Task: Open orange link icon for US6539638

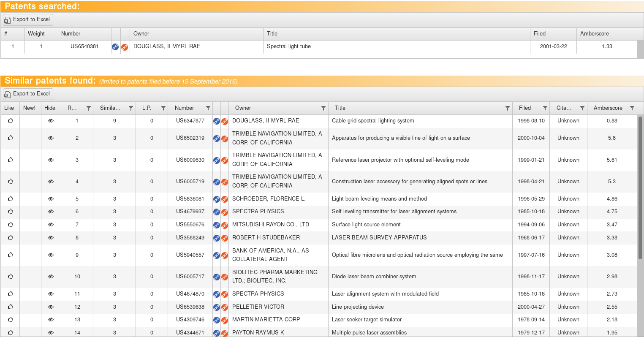Action: click(225, 307)
